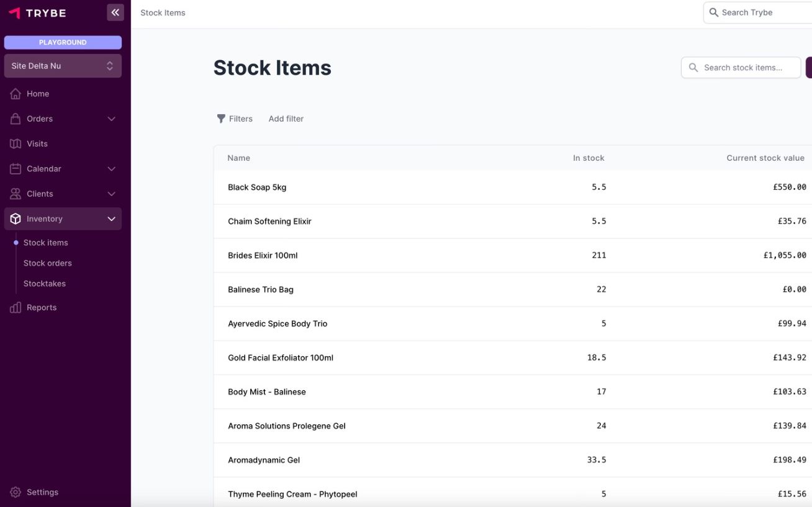Click the Reports bar chart icon
The width and height of the screenshot is (812, 507).
(16, 308)
